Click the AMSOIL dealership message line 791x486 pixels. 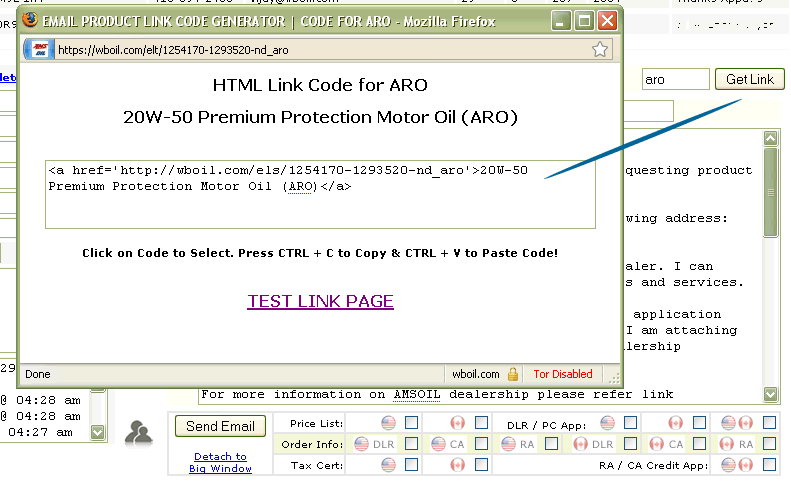[x=437, y=394]
